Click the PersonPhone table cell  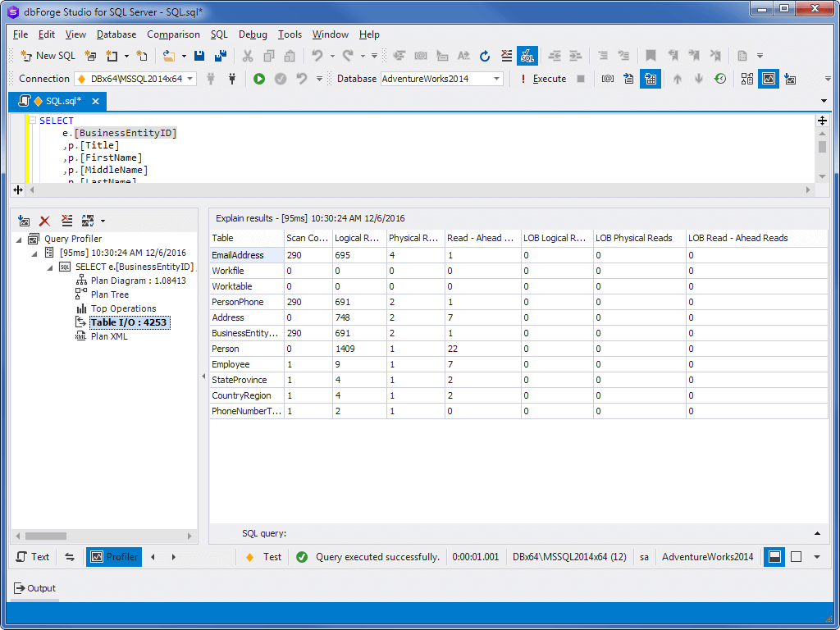click(x=247, y=302)
